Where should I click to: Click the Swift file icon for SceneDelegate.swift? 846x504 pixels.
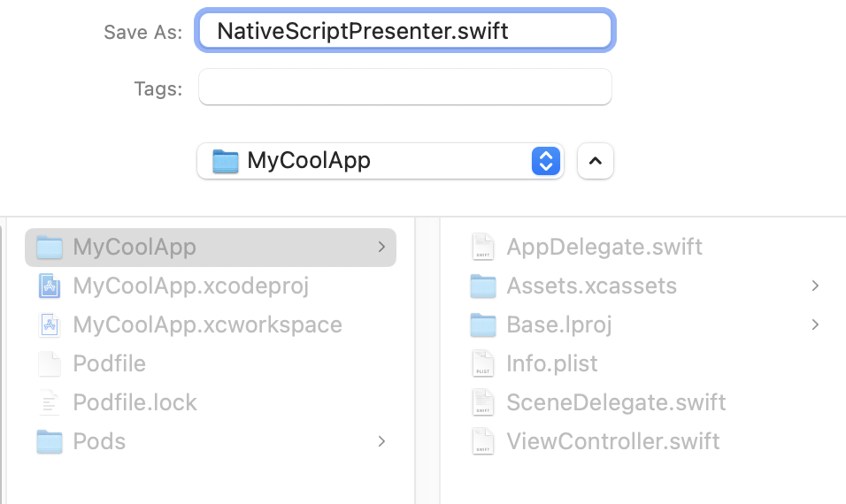coord(483,402)
